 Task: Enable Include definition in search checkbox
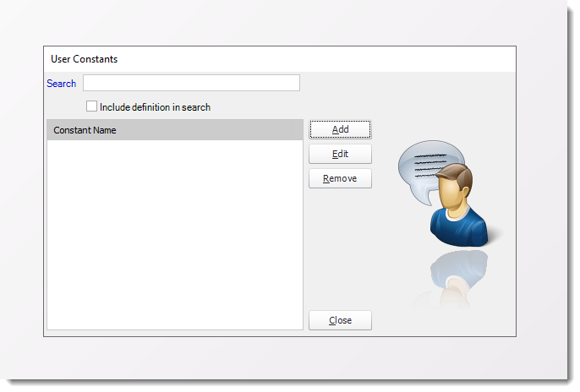click(x=91, y=106)
